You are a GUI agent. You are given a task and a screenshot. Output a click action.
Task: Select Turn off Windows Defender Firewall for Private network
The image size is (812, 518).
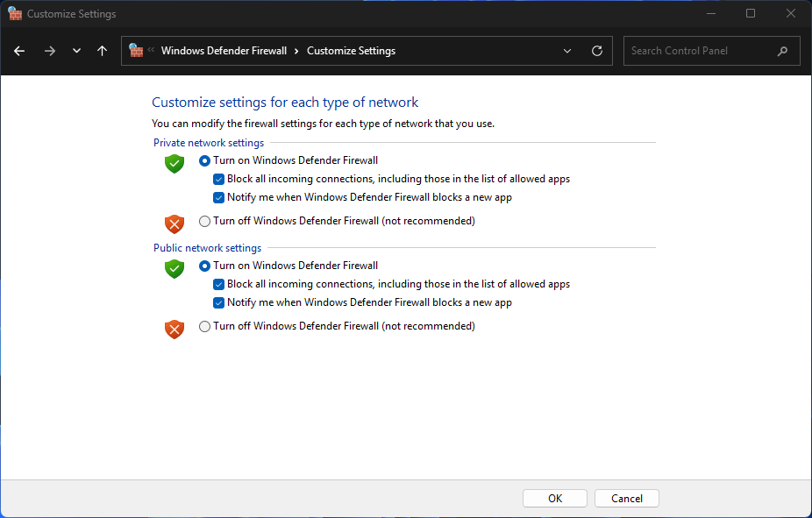204,221
